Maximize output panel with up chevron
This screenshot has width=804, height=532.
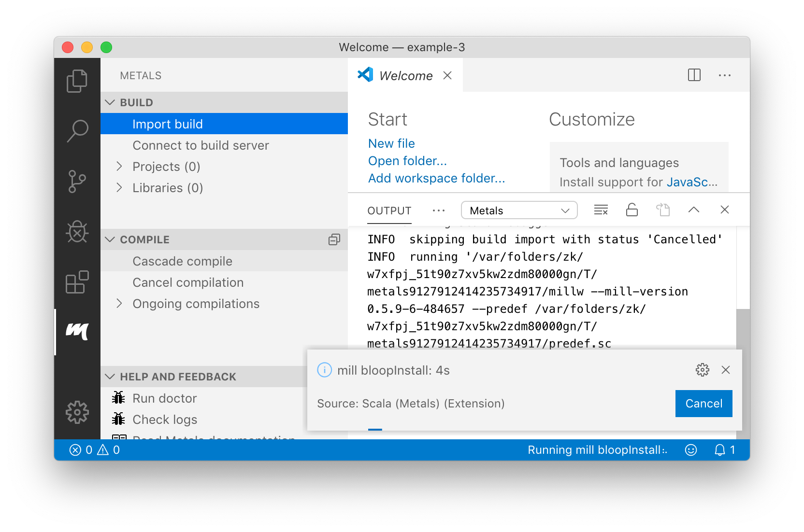coord(694,210)
